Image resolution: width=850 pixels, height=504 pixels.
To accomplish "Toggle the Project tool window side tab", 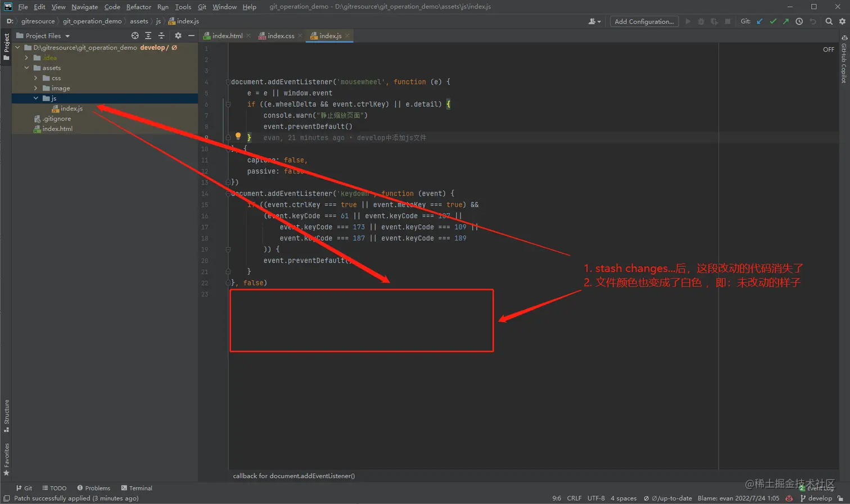I will coord(6,47).
